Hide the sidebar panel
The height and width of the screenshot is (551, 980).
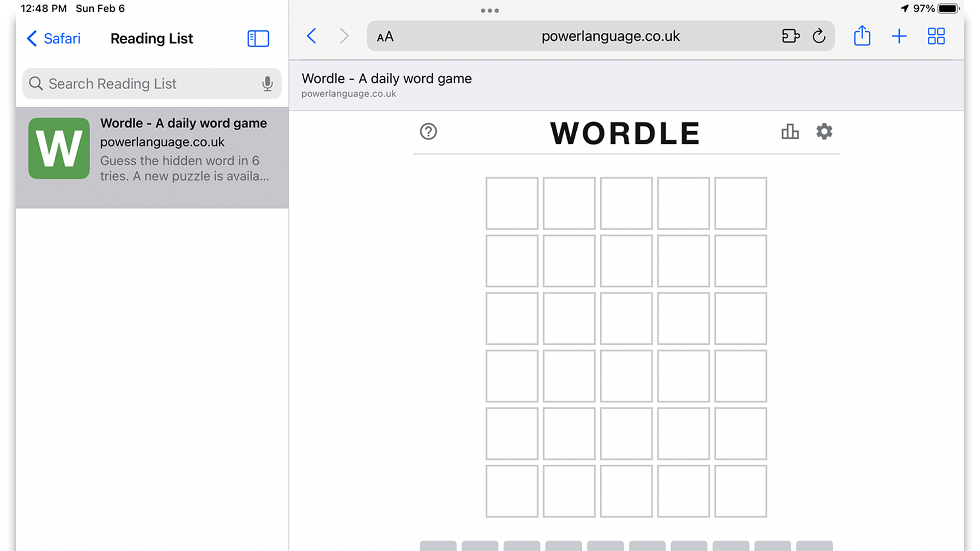tap(258, 38)
